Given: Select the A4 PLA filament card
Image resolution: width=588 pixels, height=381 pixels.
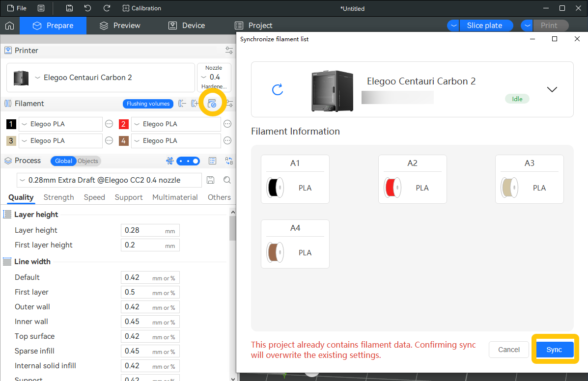Looking at the screenshot, I should [295, 244].
